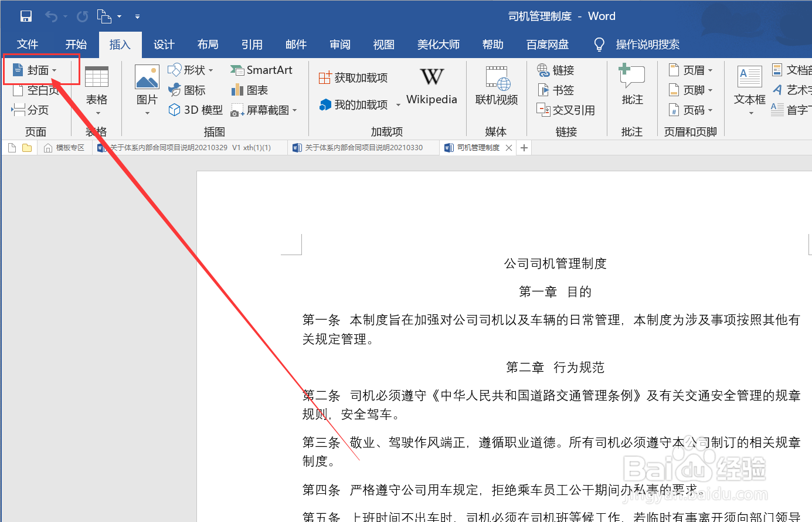Insert a SmartArt graphic

[263, 70]
